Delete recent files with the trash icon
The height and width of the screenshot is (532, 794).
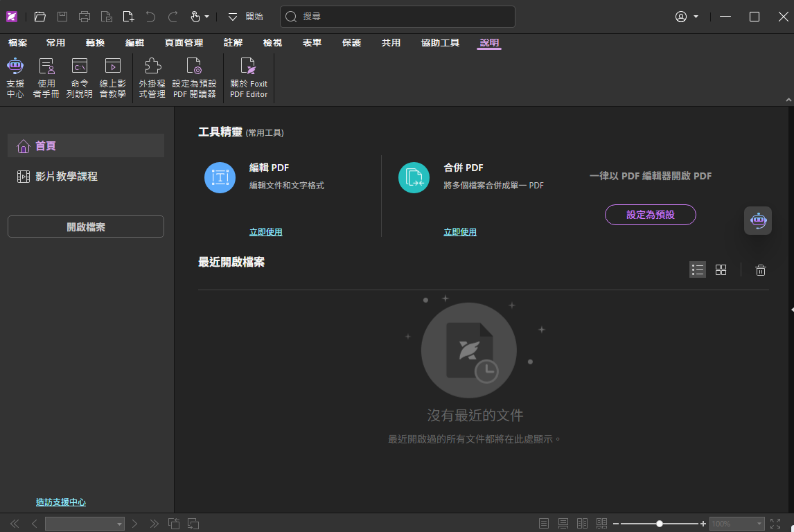pyautogui.click(x=760, y=270)
